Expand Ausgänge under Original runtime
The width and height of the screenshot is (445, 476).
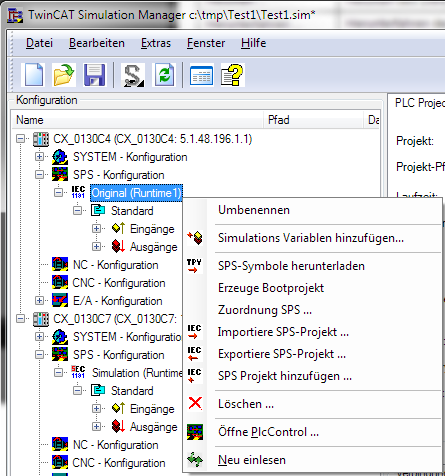pos(97,247)
